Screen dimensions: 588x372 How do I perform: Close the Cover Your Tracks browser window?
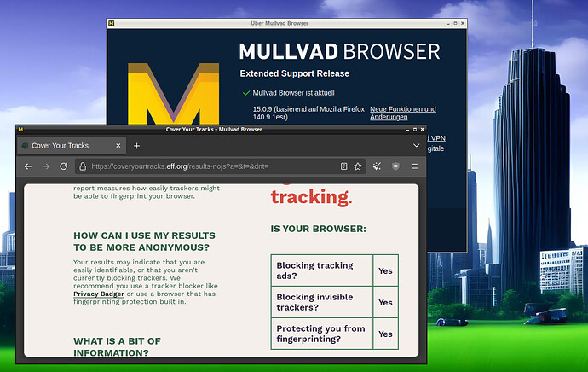422,130
